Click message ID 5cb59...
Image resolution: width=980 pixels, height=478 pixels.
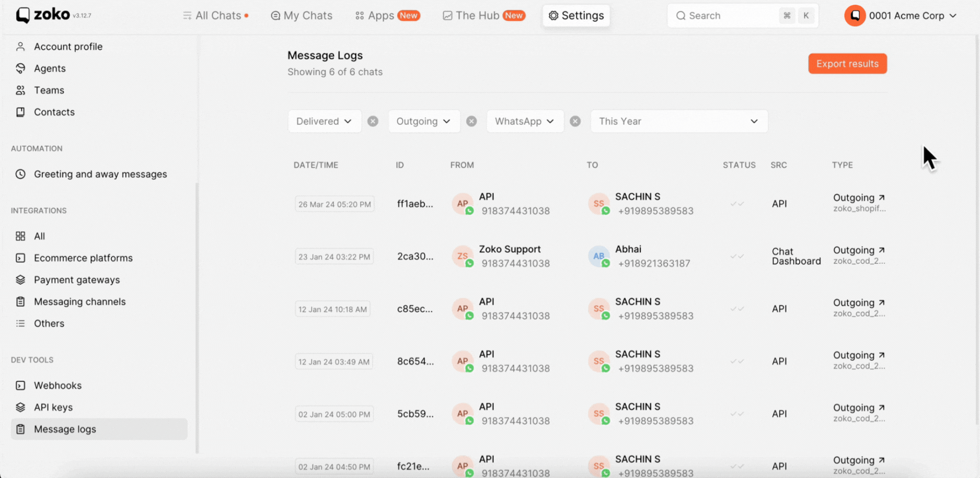point(415,414)
